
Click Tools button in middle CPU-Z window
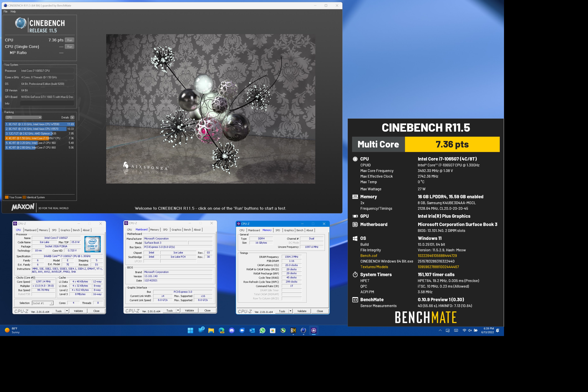[x=170, y=310]
